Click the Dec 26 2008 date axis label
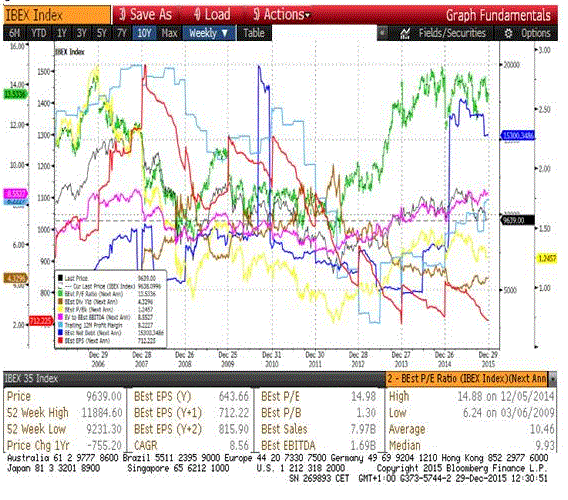 (184, 359)
